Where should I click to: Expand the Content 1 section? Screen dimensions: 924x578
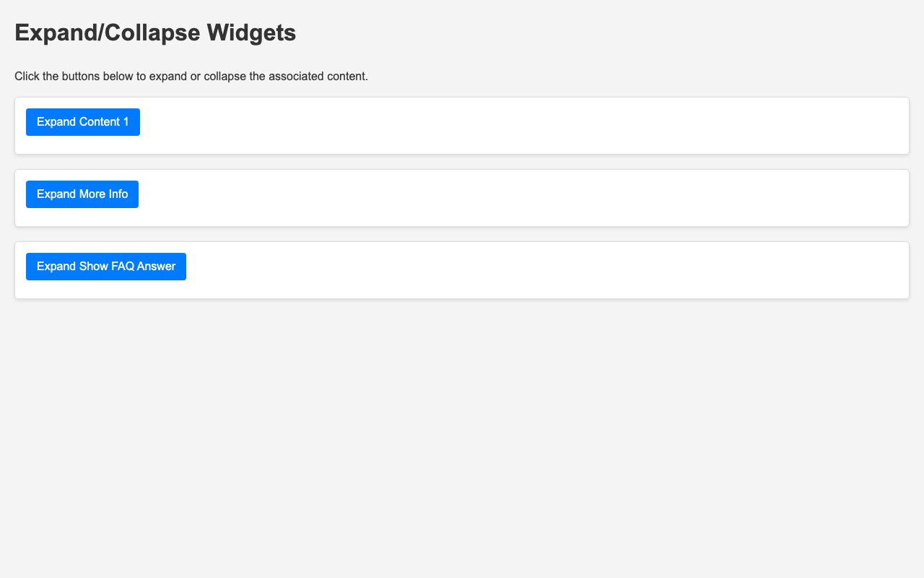83,122
